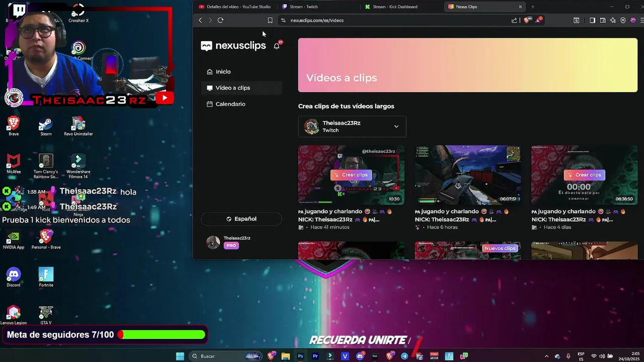Image resolution: width=644 pixels, height=362 pixels.
Task: Click Crear clips on the 10:30 video
Action: coord(351,175)
